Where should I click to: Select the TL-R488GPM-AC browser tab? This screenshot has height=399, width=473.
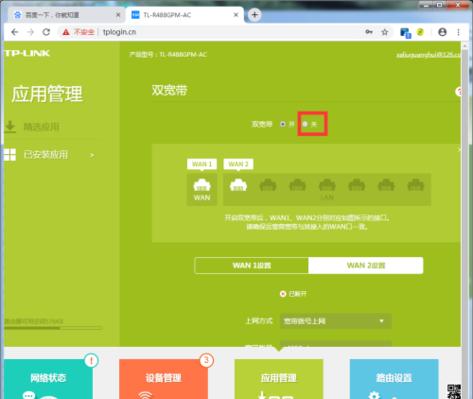[x=184, y=15]
